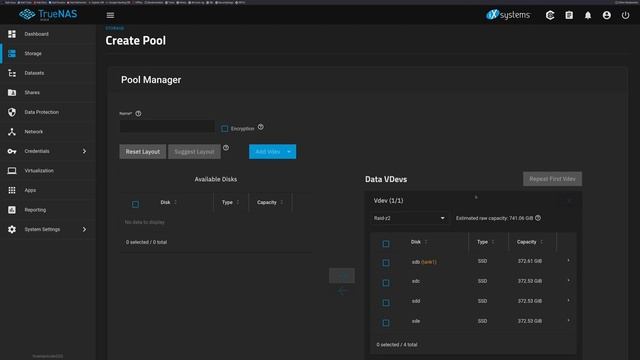The image size is (640, 360).
Task: Click the Virtualization laptop icon
Action: tap(12, 171)
